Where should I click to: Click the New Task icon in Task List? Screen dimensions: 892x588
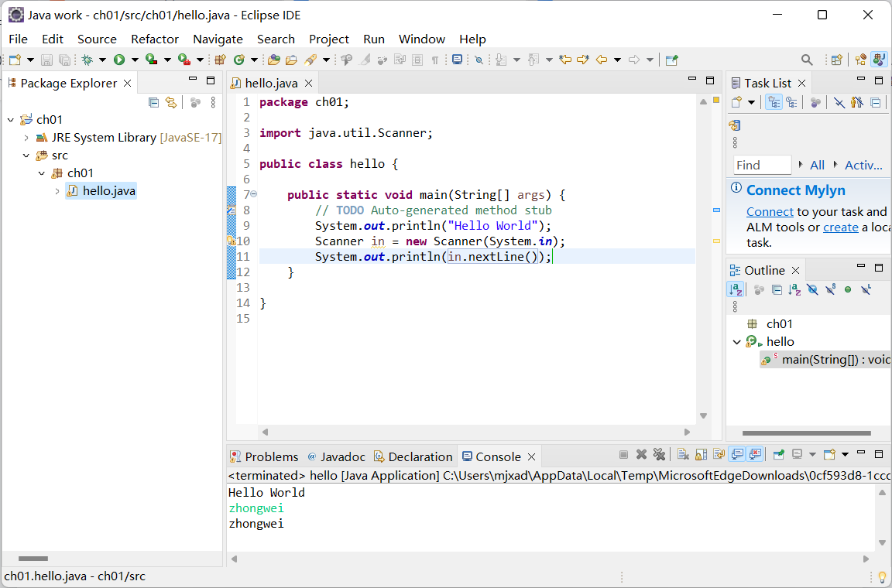point(736,102)
